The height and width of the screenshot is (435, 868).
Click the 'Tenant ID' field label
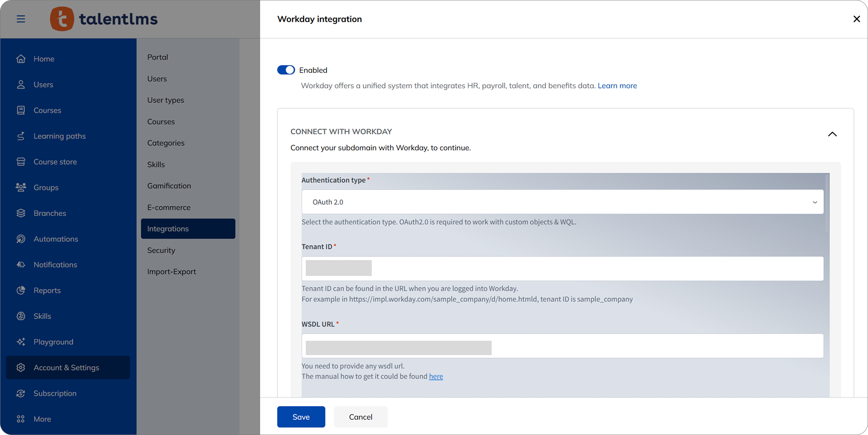click(317, 247)
